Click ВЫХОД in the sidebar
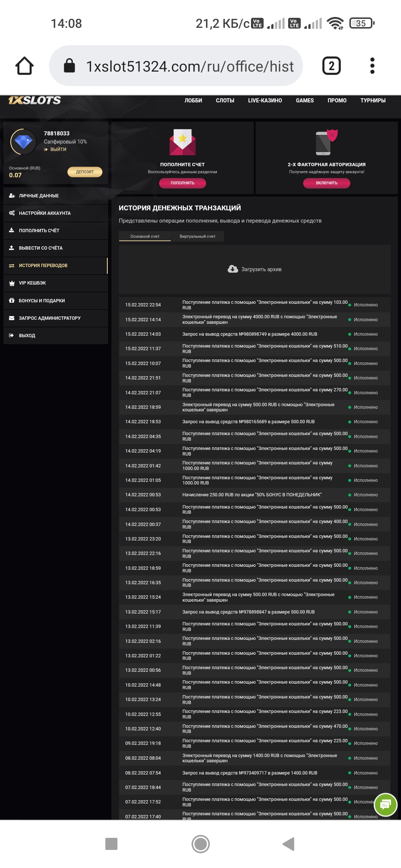Image resolution: width=401 pixels, height=868 pixels. click(x=56, y=335)
